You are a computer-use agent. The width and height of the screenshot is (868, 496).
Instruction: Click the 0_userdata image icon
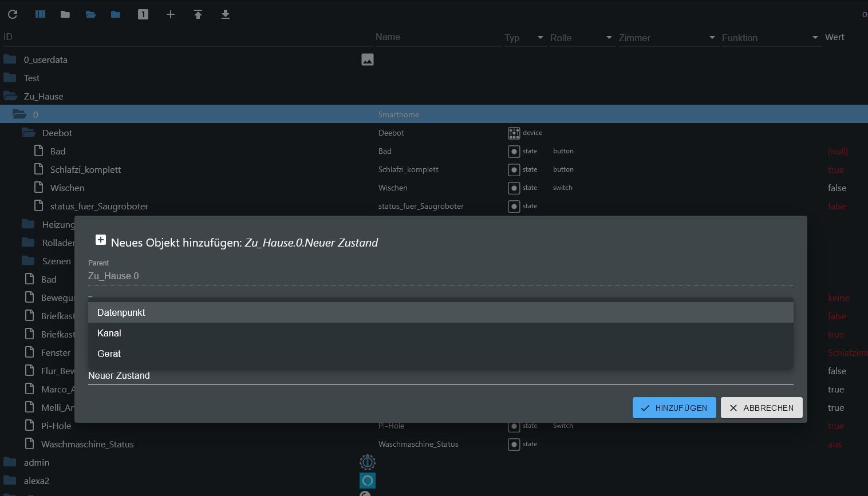click(x=368, y=59)
